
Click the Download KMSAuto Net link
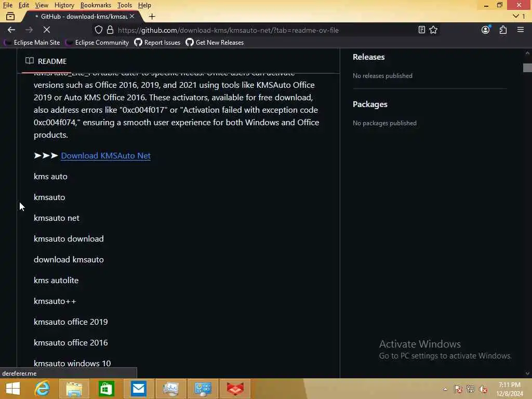click(x=106, y=155)
